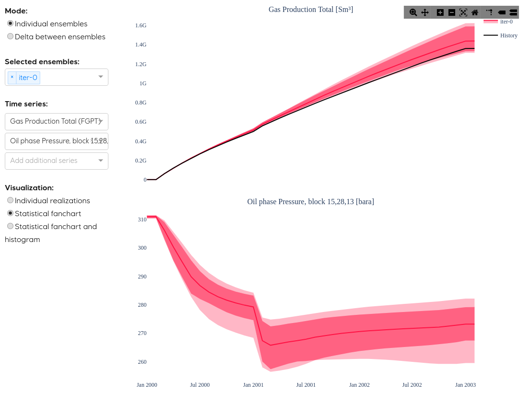Open the Selected ensembles dropdown

pos(100,77)
